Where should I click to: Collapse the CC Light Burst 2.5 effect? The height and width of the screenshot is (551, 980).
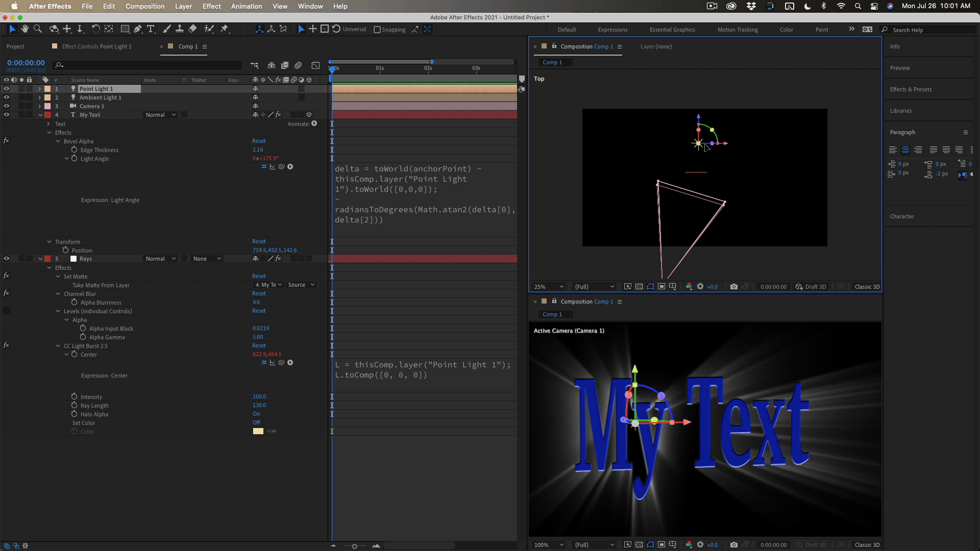(58, 346)
